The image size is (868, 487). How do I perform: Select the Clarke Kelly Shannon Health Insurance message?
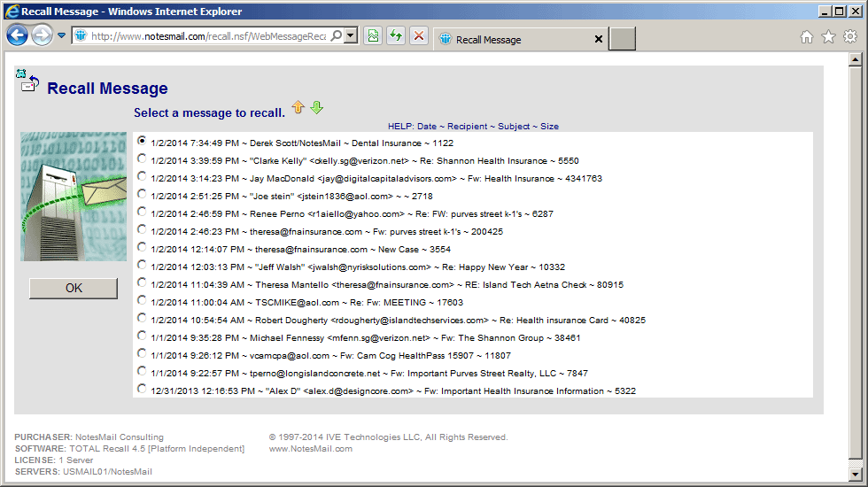coord(142,158)
